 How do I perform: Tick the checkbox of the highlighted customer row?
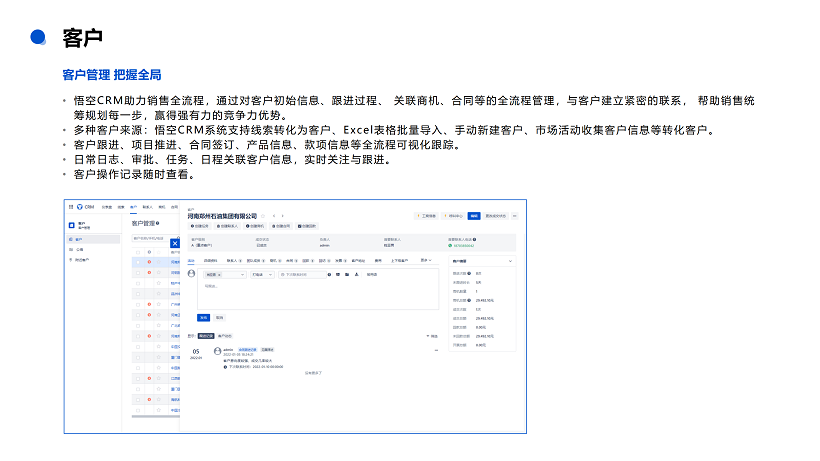point(138,262)
